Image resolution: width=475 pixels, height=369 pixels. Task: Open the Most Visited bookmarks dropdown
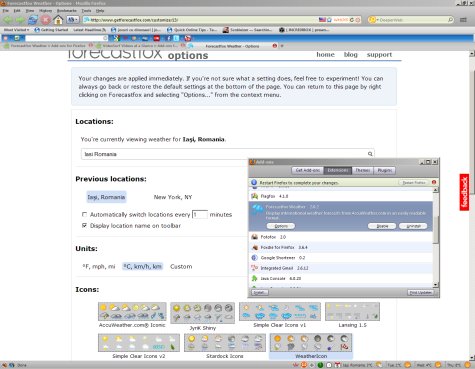(16, 30)
